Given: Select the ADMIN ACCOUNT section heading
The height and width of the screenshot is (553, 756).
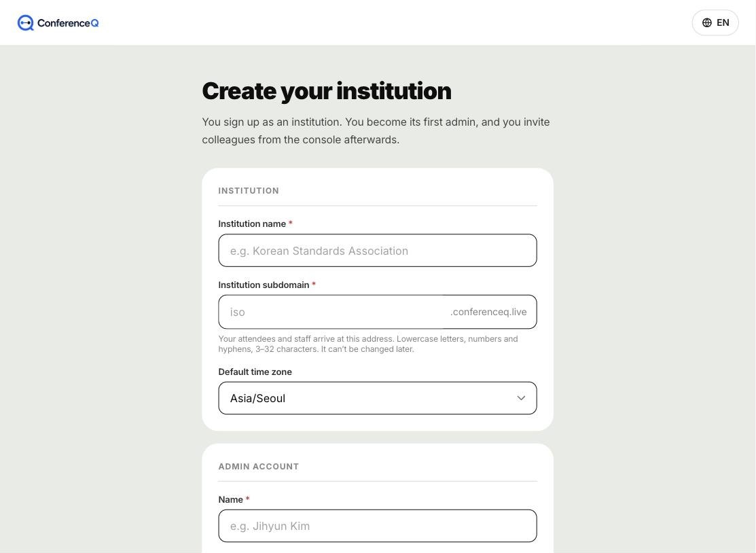Looking at the screenshot, I should [258, 466].
